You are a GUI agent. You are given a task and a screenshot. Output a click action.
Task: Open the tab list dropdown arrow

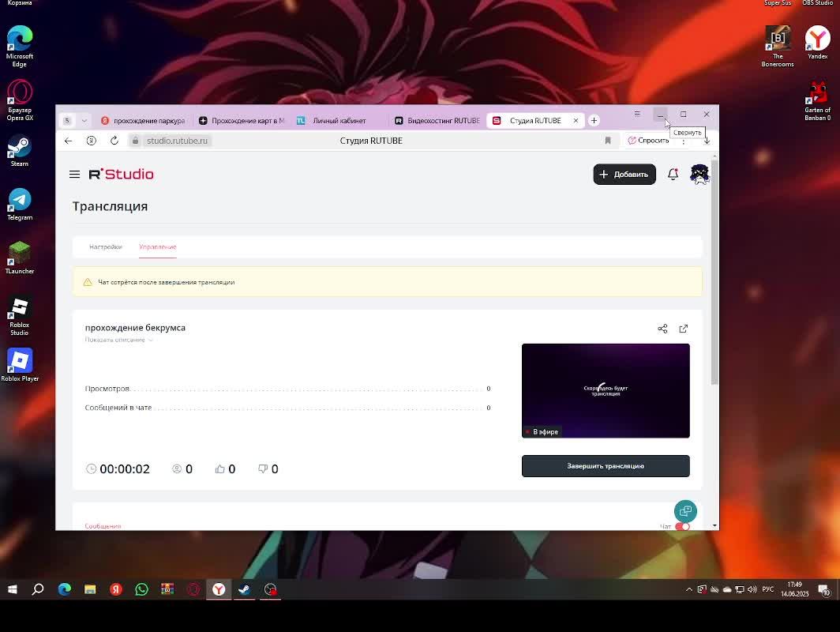coord(84,121)
